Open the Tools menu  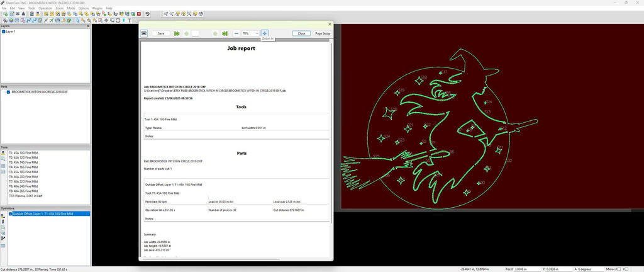point(31,8)
